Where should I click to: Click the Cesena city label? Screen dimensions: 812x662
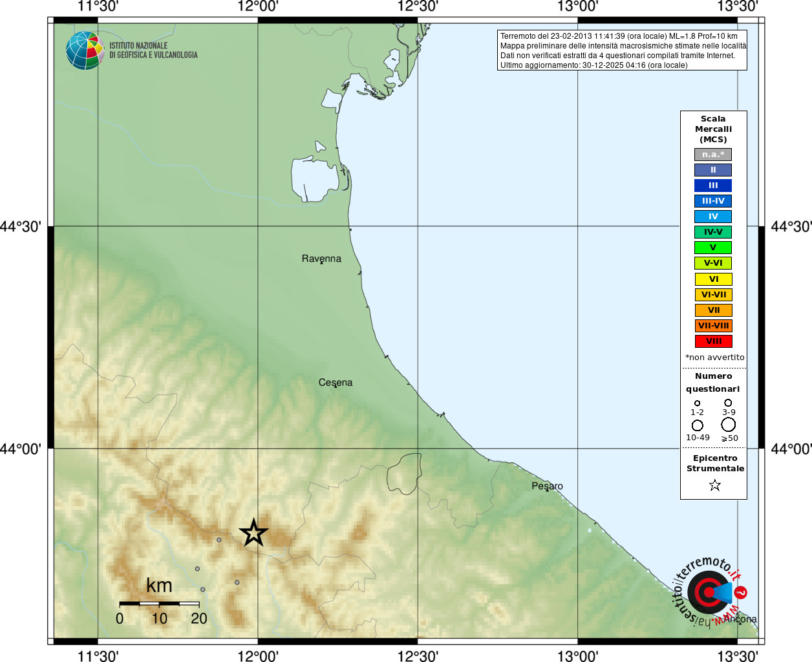(x=336, y=383)
